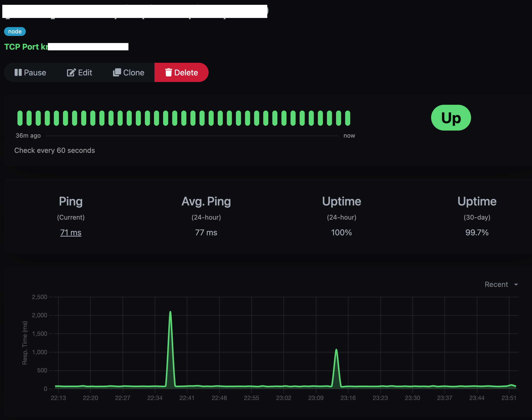This screenshot has width=532, height=420.
Task: Click the smaller spike near 23:13
Action: point(336,350)
